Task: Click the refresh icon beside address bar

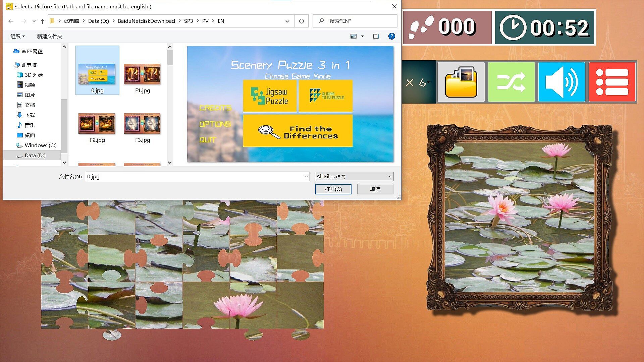Action: click(x=301, y=21)
